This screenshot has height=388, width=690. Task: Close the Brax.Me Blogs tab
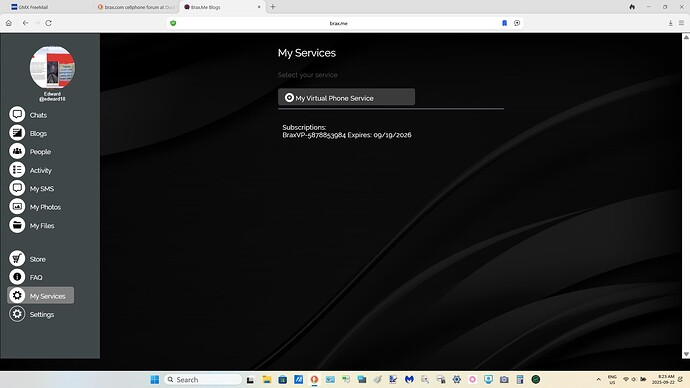point(259,7)
